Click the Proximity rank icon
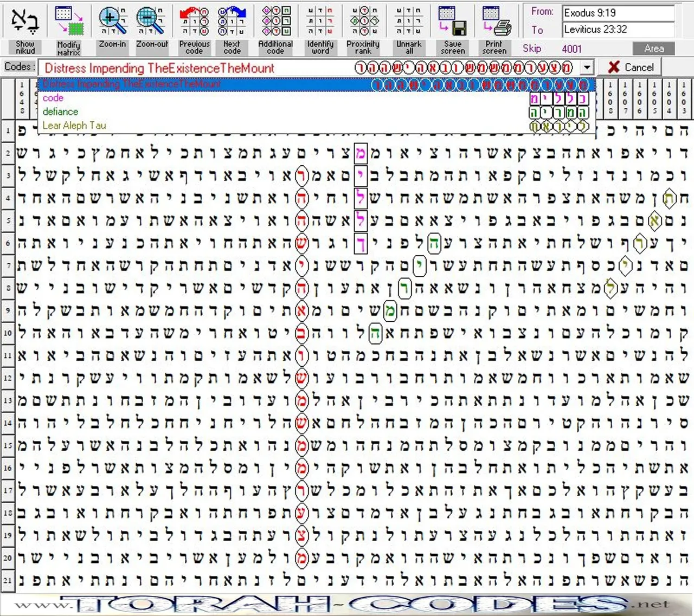The height and width of the screenshot is (616, 694). coord(363,22)
